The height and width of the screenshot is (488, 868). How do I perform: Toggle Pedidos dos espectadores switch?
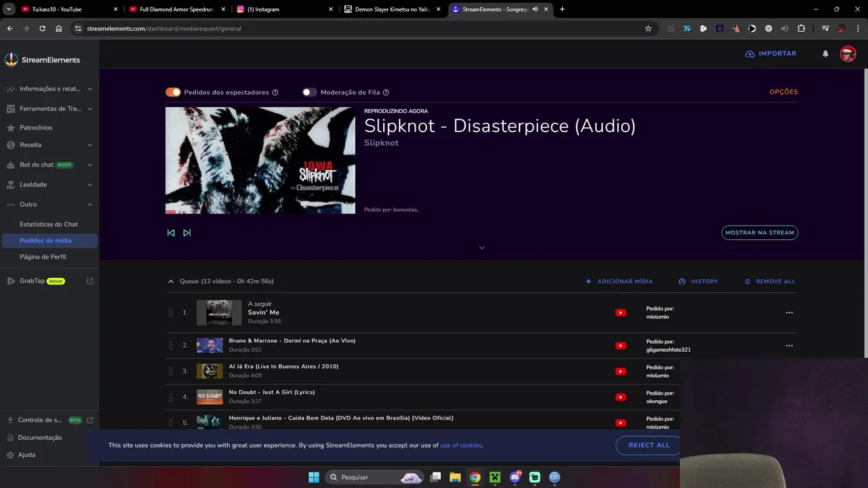[x=173, y=92]
